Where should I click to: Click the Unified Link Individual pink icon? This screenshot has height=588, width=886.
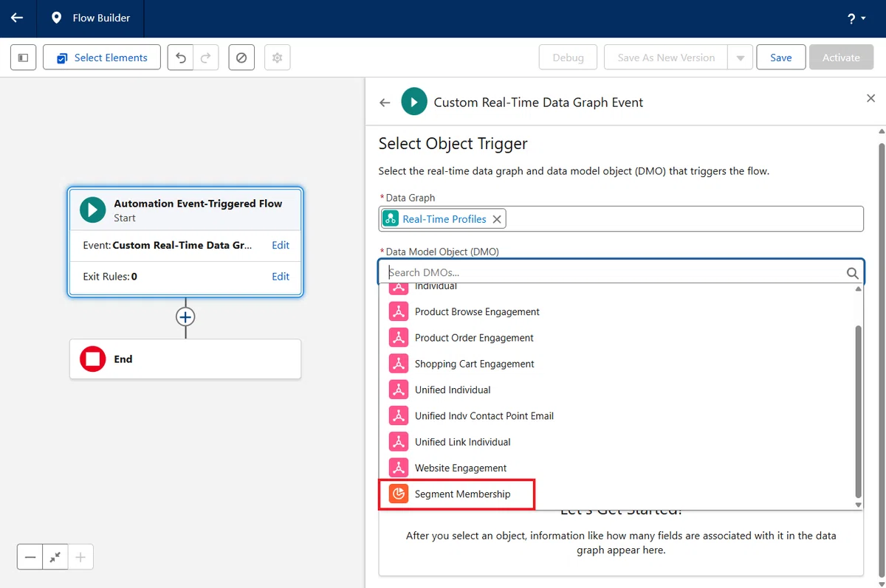pyautogui.click(x=399, y=442)
